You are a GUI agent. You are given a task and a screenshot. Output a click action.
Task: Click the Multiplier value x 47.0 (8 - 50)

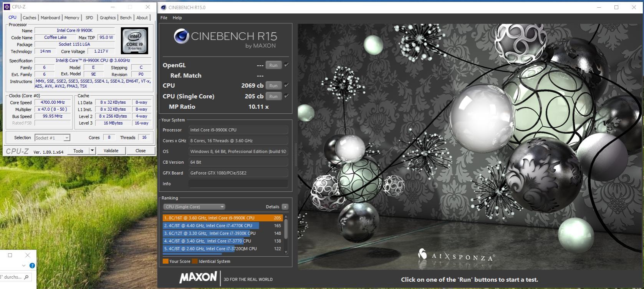click(x=53, y=109)
